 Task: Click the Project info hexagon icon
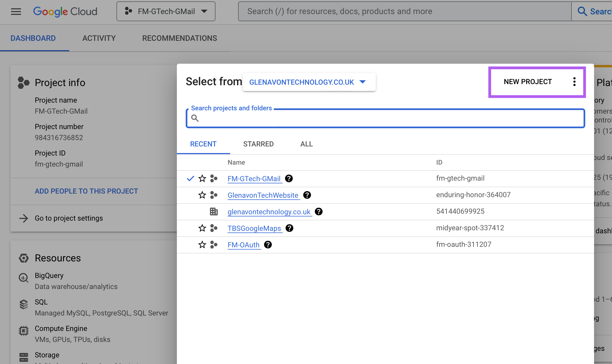(x=23, y=82)
